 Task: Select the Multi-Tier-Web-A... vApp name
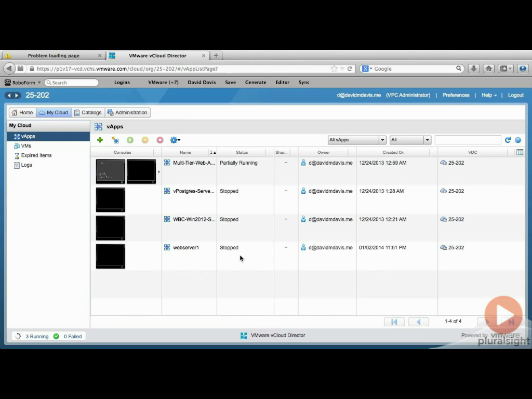[x=194, y=163]
